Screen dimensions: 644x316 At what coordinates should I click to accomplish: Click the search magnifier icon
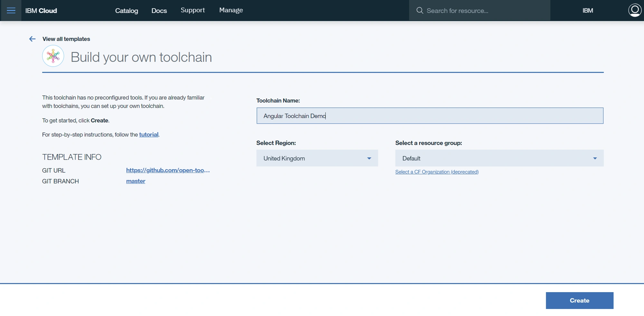(x=420, y=11)
